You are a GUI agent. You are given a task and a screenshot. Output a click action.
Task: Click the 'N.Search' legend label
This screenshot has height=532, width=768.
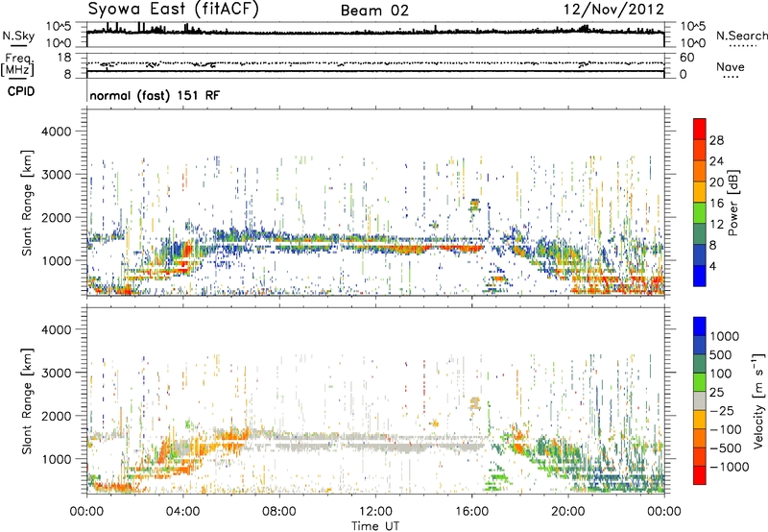(742, 36)
